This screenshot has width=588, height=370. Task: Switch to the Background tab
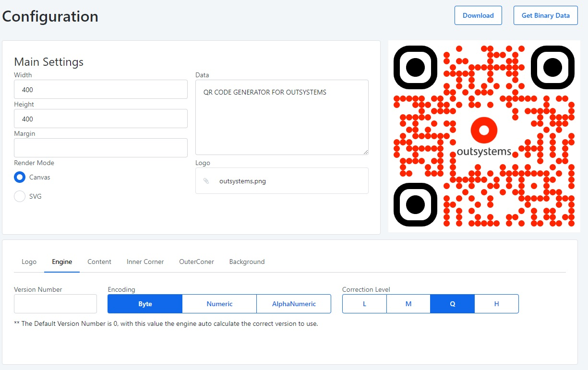pyautogui.click(x=247, y=262)
